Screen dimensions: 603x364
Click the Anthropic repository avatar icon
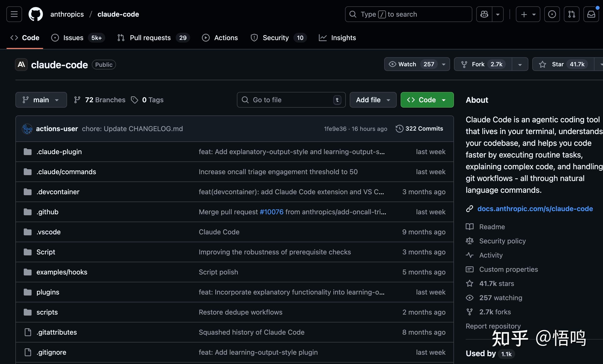pos(22,65)
